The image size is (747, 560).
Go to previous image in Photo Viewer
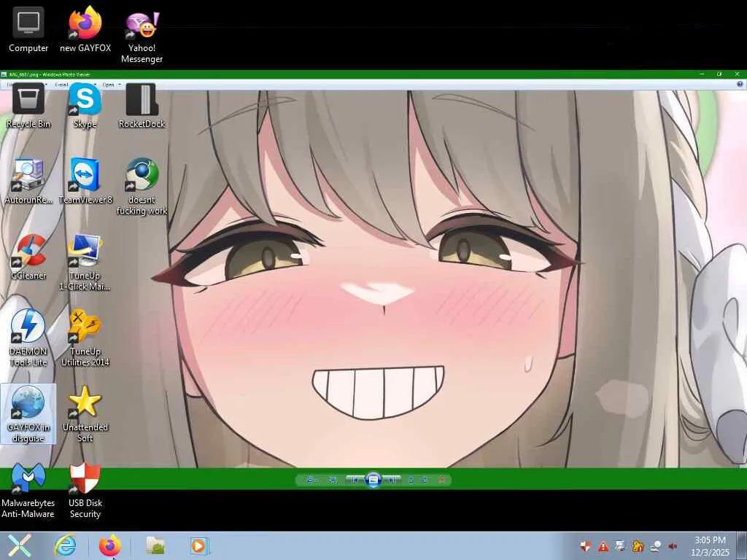(x=355, y=480)
